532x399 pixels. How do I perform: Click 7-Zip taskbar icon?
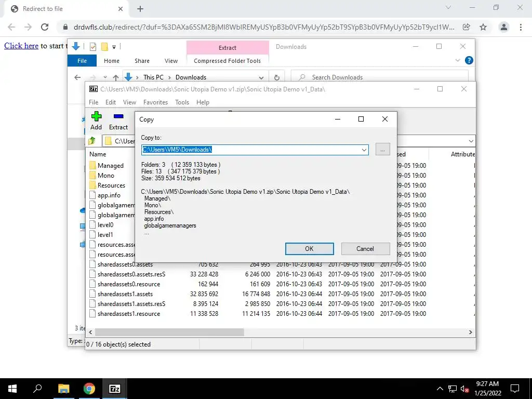click(114, 389)
